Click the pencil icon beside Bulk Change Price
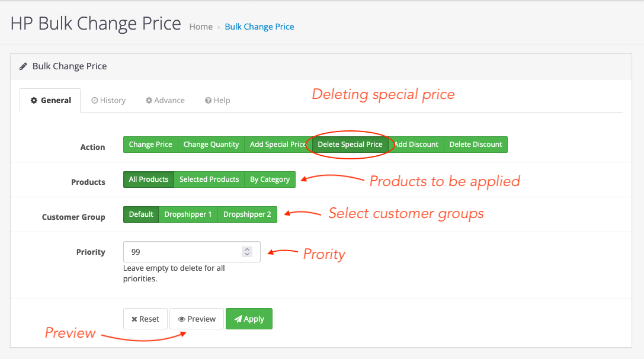This screenshot has height=359, width=644. coord(23,66)
